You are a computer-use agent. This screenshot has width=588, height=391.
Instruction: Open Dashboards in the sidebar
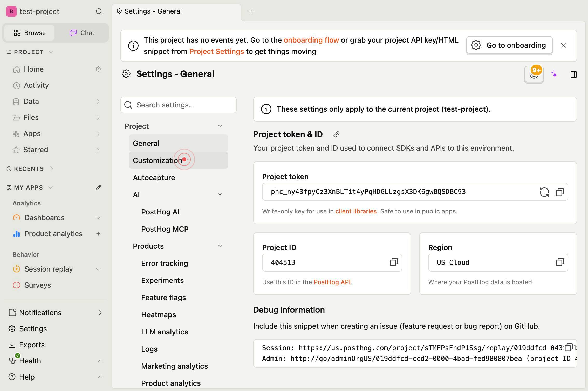point(44,218)
